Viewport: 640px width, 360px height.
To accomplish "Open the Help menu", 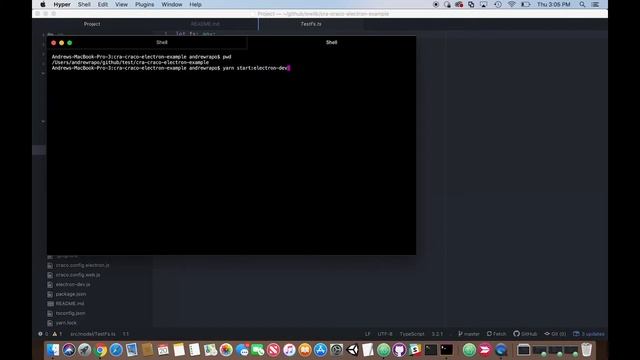I will (x=196, y=4).
